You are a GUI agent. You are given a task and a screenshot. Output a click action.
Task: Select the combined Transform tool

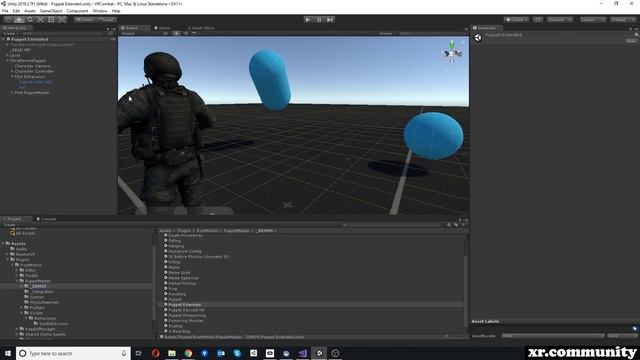[x=61, y=20]
